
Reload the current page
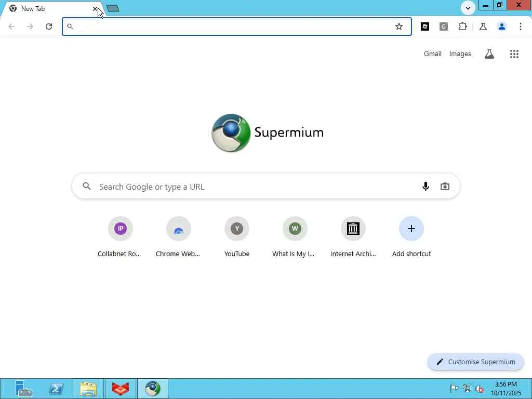49,26
